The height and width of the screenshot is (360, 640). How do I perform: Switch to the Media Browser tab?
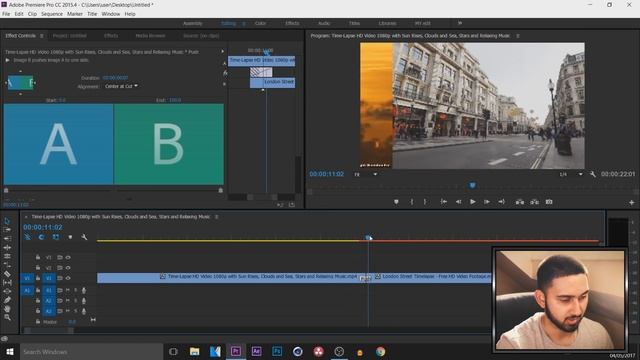tap(150, 36)
